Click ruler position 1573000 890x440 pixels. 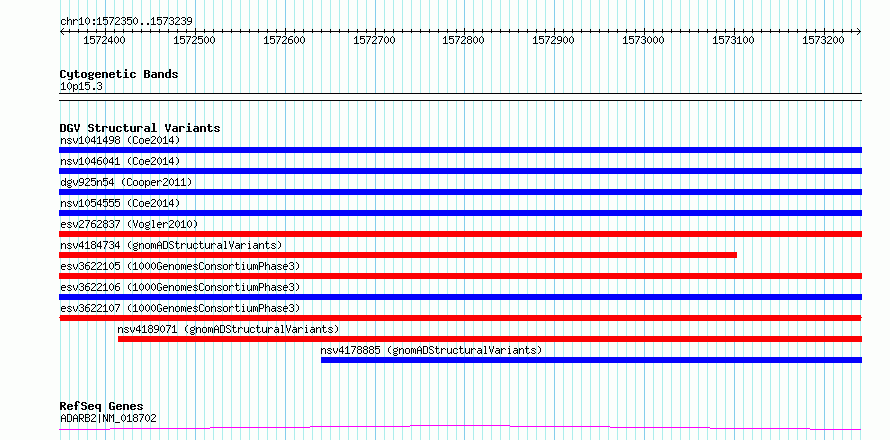tap(644, 40)
